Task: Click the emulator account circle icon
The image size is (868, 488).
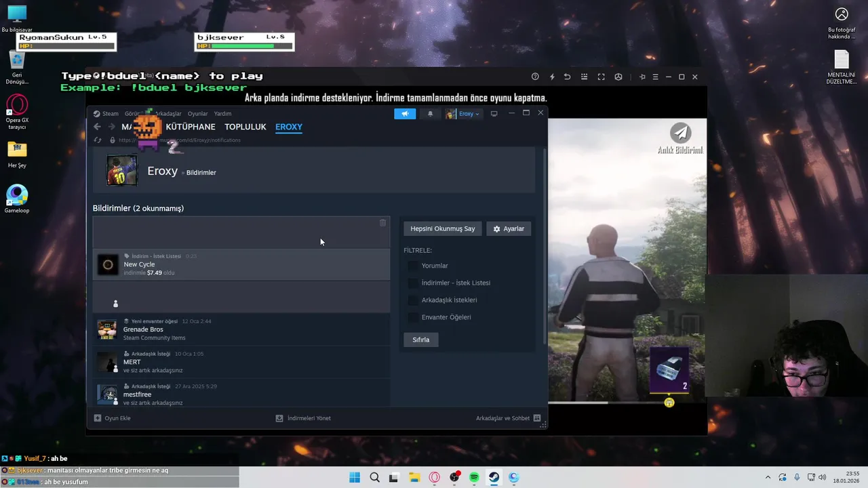Action: pos(618,77)
